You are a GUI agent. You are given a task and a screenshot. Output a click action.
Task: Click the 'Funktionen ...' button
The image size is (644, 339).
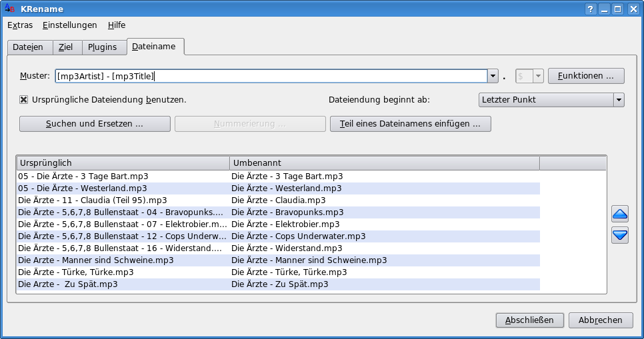tap(586, 76)
